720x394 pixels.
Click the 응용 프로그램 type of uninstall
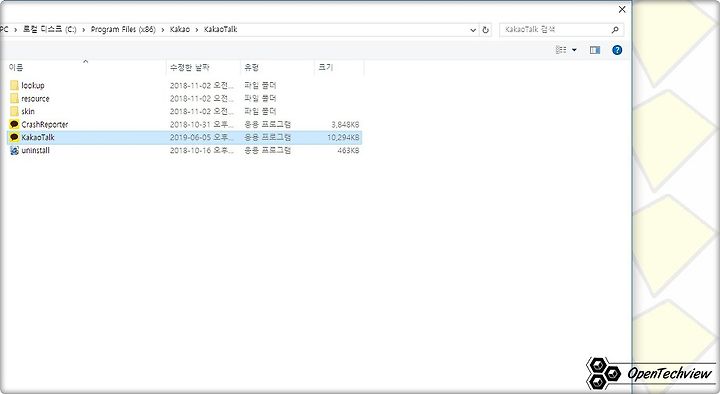[x=268, y=150]
